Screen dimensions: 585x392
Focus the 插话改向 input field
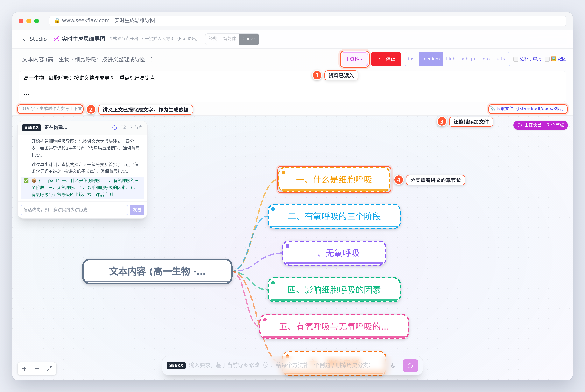pos(74,210)
